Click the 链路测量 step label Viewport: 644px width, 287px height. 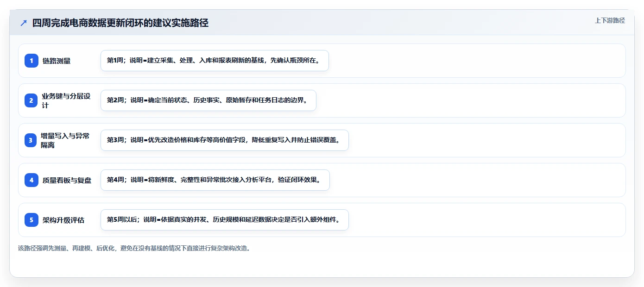tap(57, 61)
